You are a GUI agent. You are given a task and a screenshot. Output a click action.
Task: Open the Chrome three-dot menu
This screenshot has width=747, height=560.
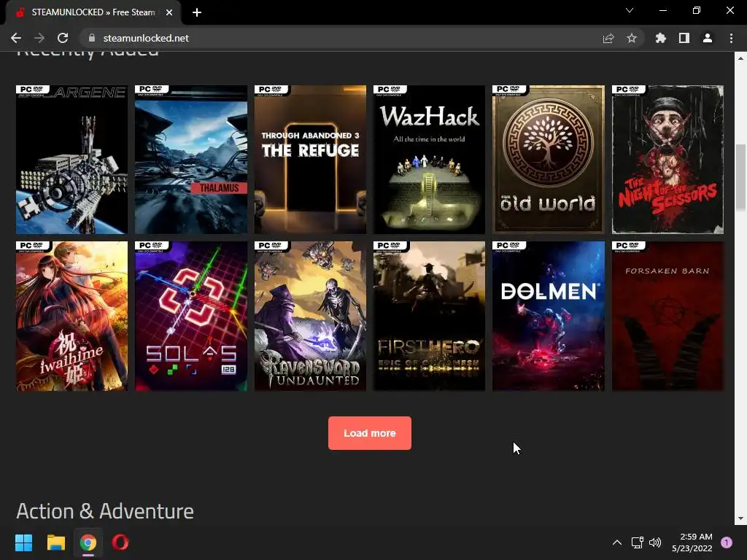(731, 38)
